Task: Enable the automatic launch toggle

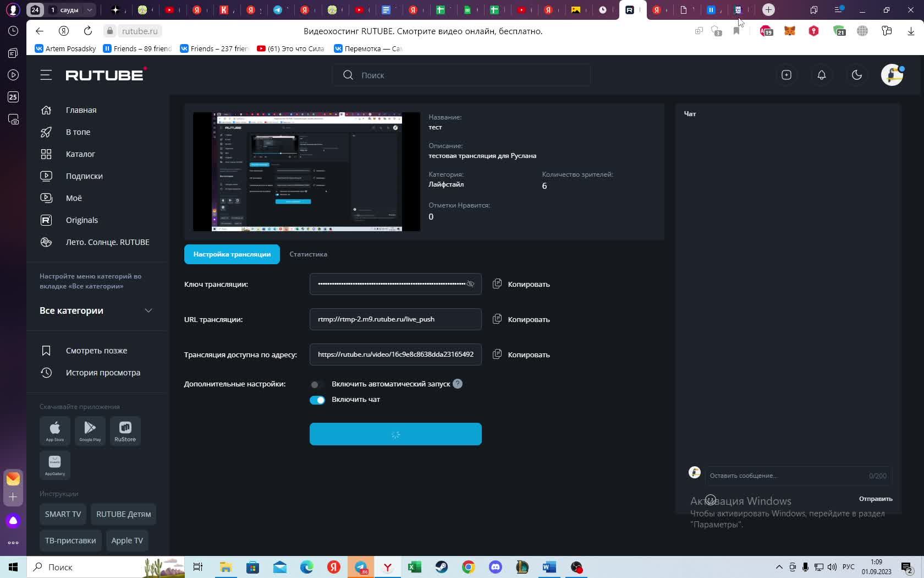Action: tap(317, 384)
